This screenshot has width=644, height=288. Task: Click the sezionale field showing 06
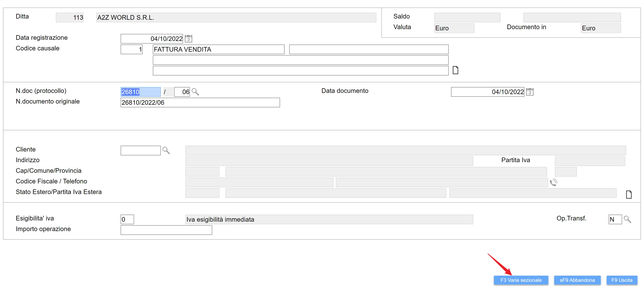click(x=182, y=92)
